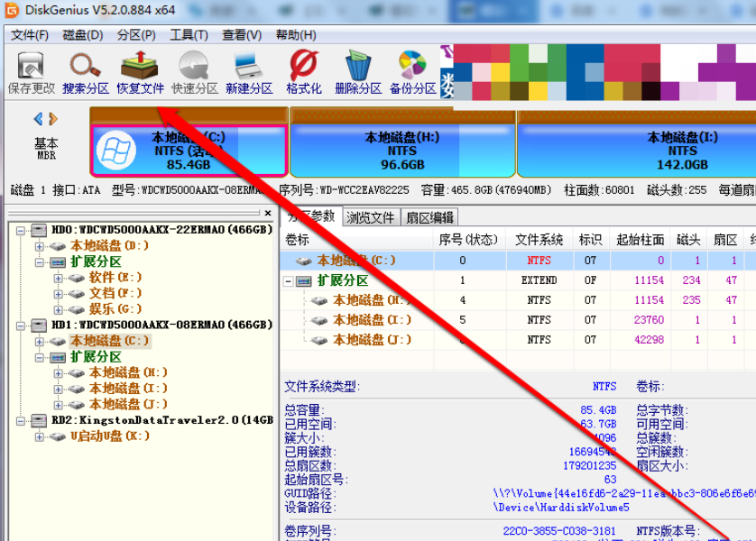
Task: Click the 搜索分区 (Search Partition) magnifier icon
Action: (86, 72)
